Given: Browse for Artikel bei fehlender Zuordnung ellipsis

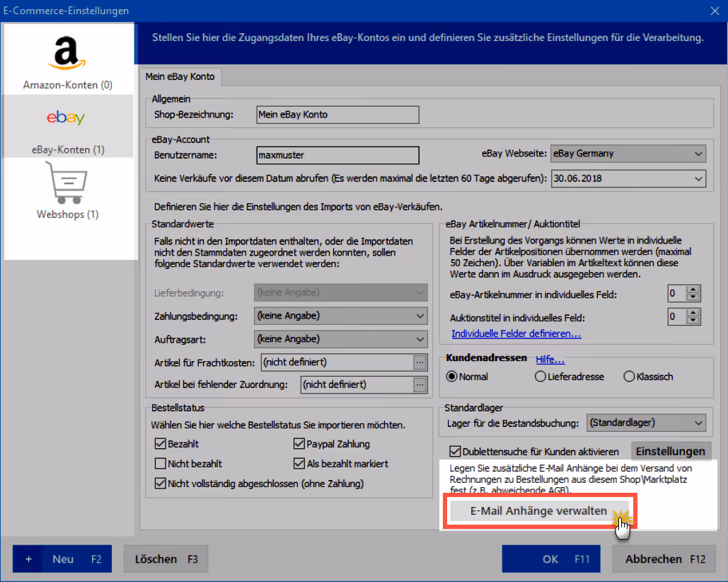Looking at the screenshot, I should coord(420,384).
